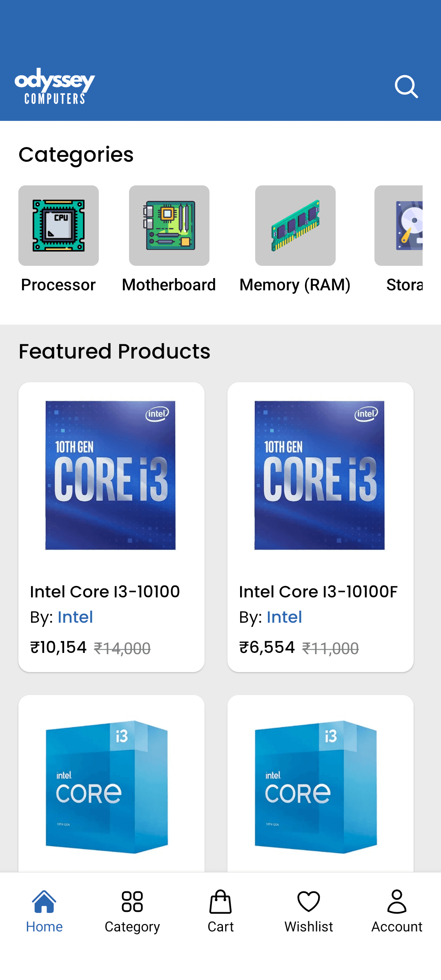View the Intel Core I3-10100F product image
Screen dimensions: 441x980
pyautogui.click(x=320, y=475)
